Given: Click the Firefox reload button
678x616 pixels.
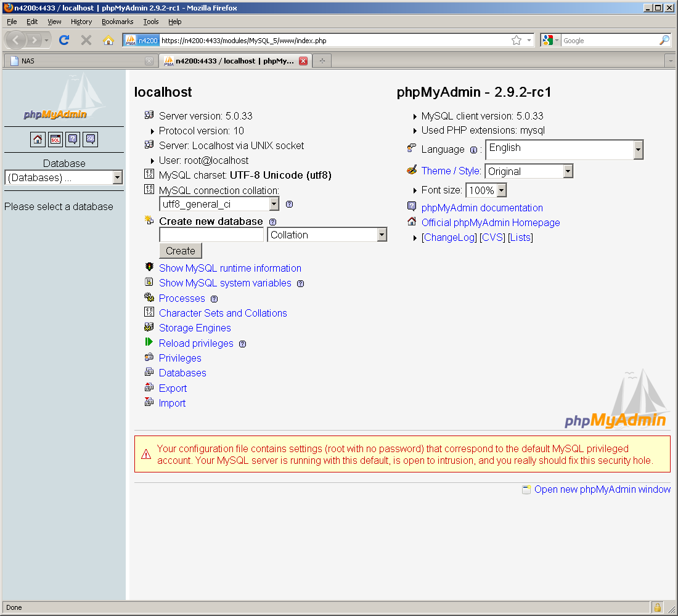Looking at the screenshot, I should pos(64,40).
